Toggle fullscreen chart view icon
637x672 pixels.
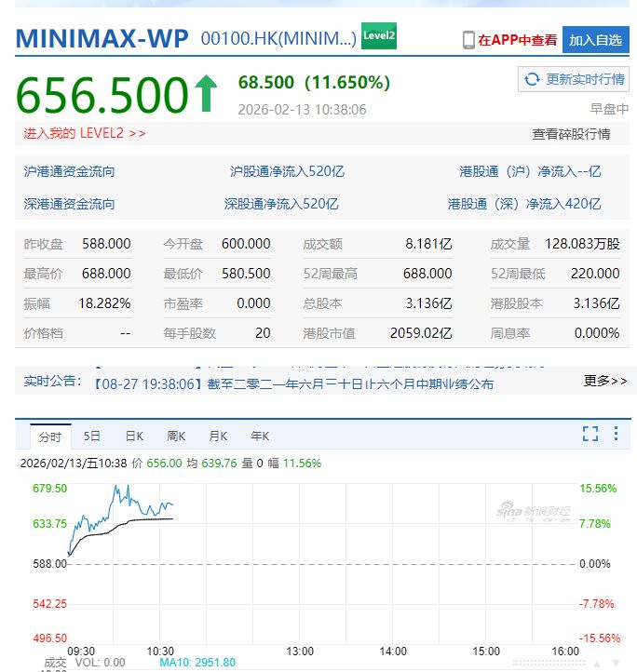590,434
